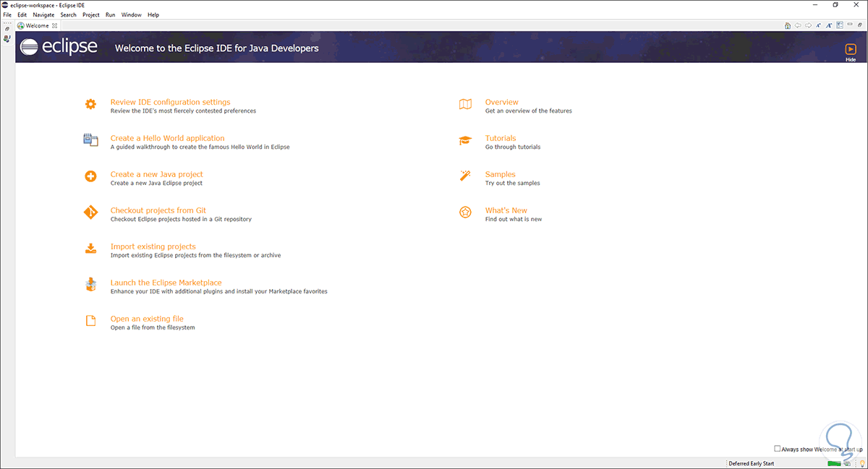Click the magnify font size icon
Screen dimensions: 868x469
pos(829,25)
